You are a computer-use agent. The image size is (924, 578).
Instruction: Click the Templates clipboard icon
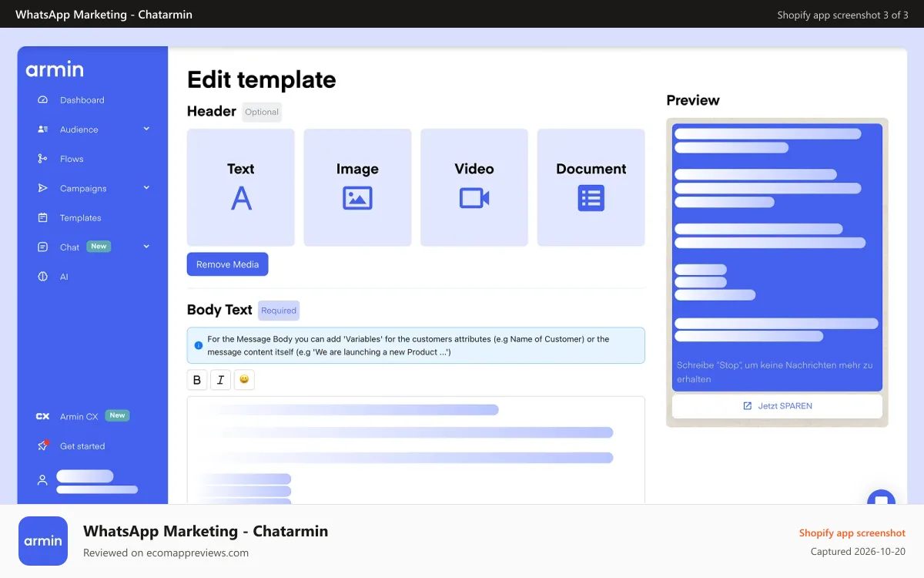[43, 218]
